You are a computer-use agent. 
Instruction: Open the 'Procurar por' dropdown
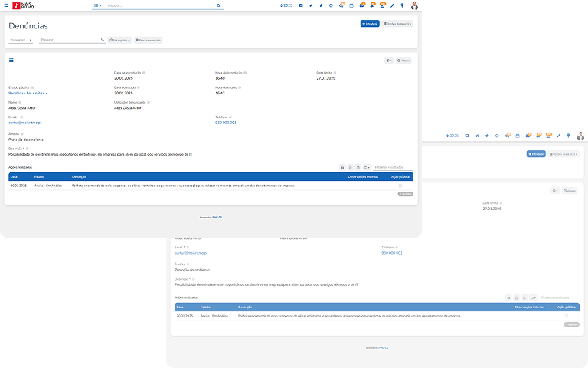[x=21, y=39]
